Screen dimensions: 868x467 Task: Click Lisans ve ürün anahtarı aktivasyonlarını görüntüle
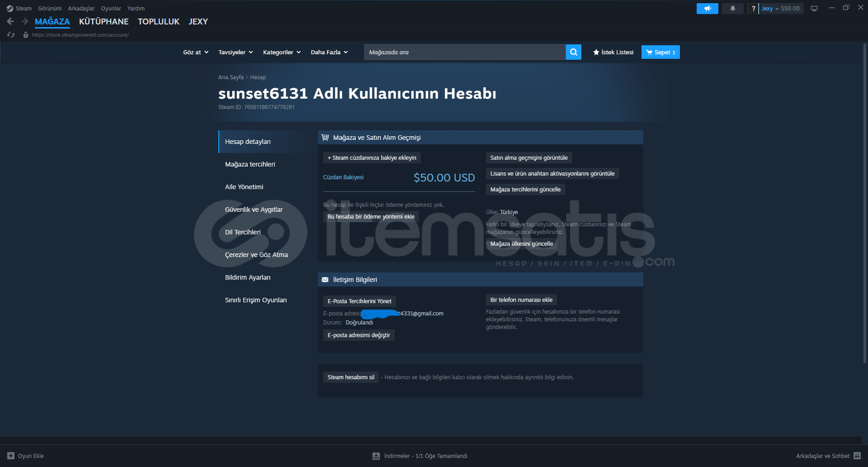point(552,174)
